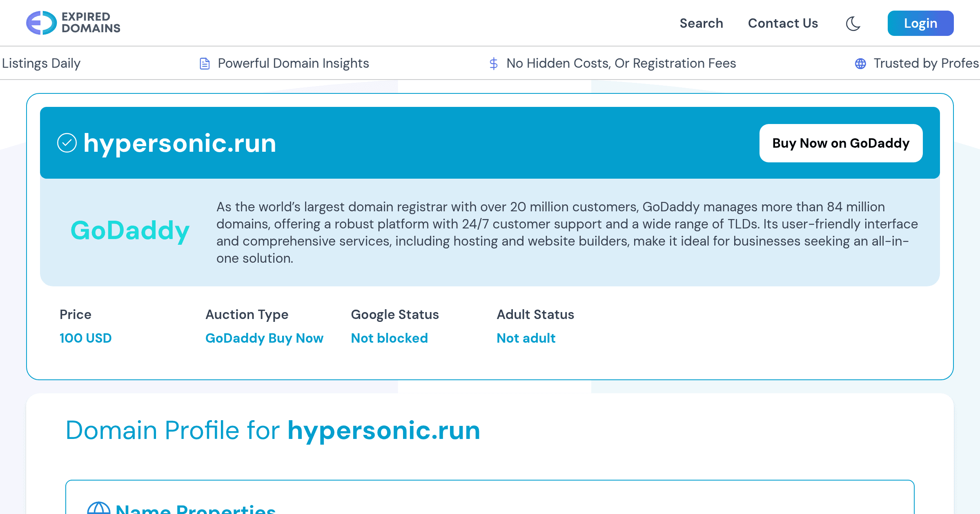Viewport: 980px width, 514px height.
Task: Click the GoDaddy registrar description paragraph
Action: click(567, 233)
